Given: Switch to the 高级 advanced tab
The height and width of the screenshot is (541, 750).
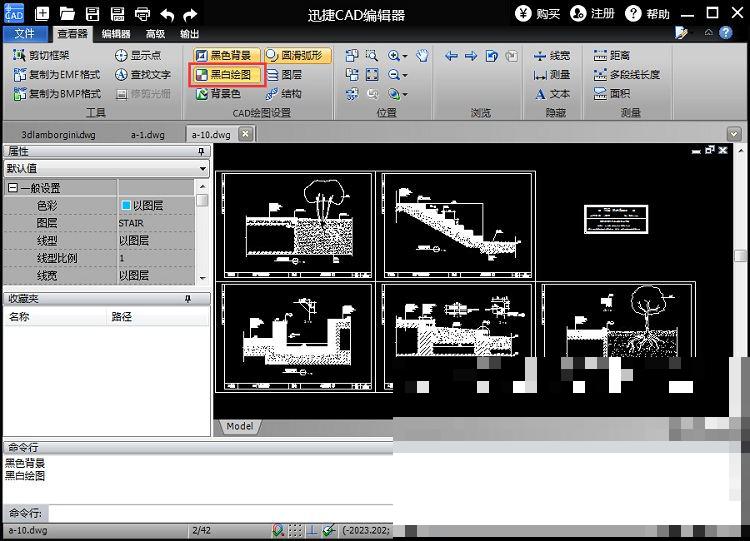Looking at the screenshot, I should 155,34.
